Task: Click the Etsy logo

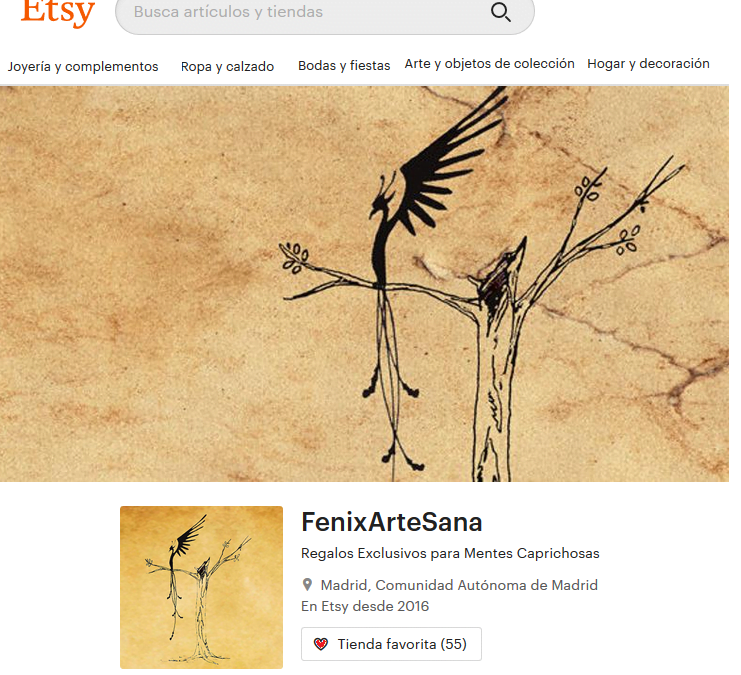Action: pos(58,13)
